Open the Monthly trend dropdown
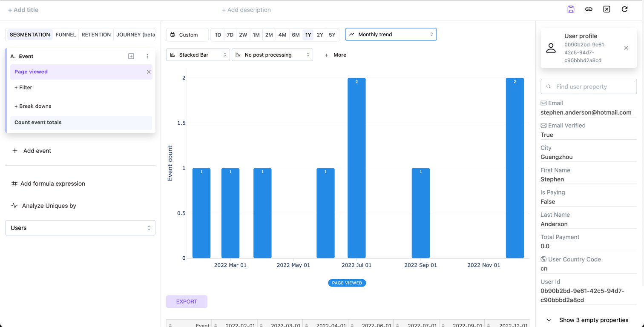Screen dimensions: 644x327 point(391,34)
